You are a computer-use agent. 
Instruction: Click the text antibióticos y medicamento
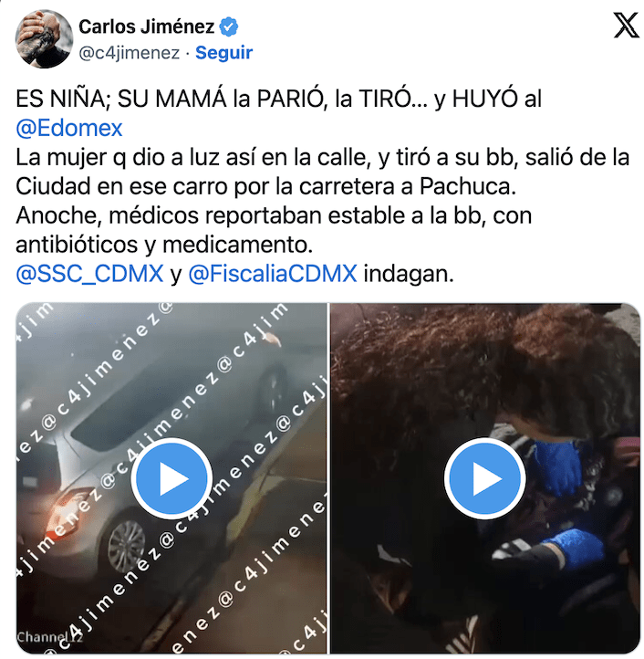point(164,245)
